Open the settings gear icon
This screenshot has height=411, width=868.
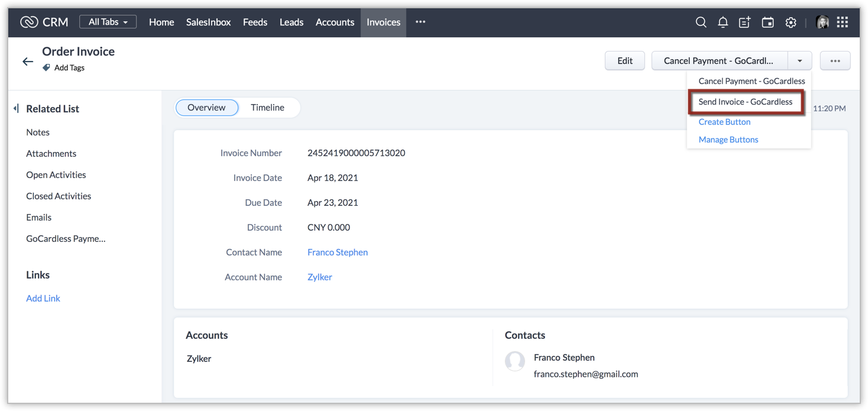pos(791,22)
